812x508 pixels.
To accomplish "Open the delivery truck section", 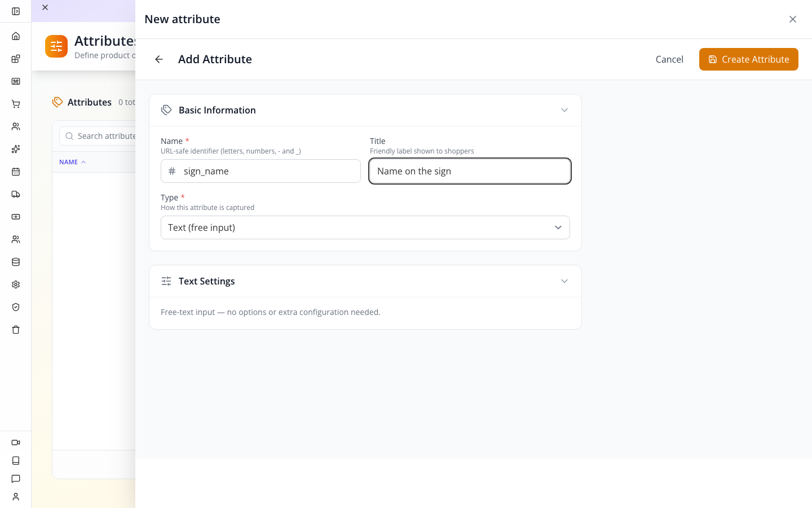I will coord(16,194).
